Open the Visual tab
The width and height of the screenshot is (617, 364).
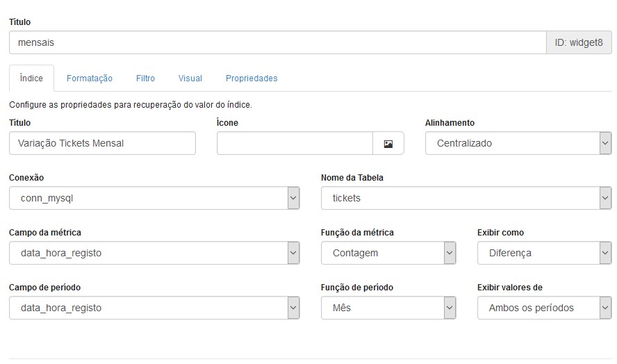click(x=190, y=78)
